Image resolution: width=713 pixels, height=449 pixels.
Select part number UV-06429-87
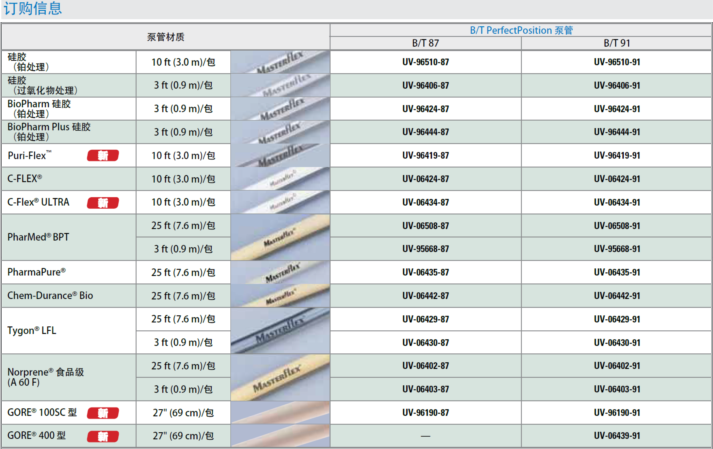pos(426,319)
